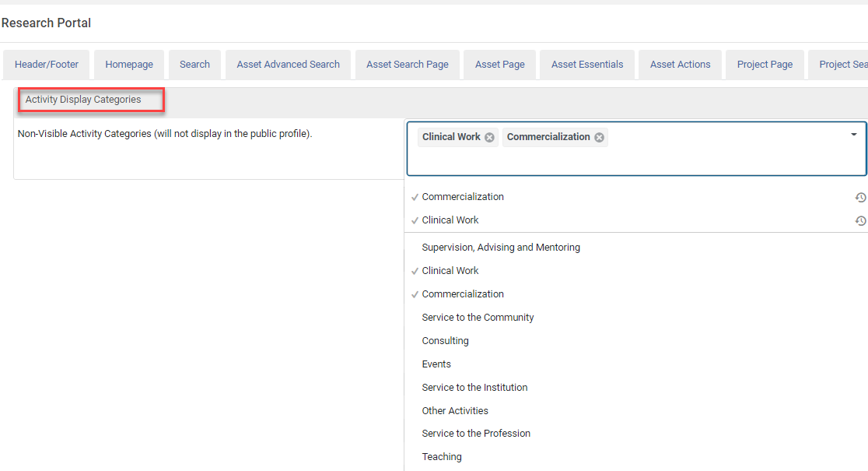Pick Teaching from the list
The height and width of the screenshot is (471, 868).
[x=442, y=457]
